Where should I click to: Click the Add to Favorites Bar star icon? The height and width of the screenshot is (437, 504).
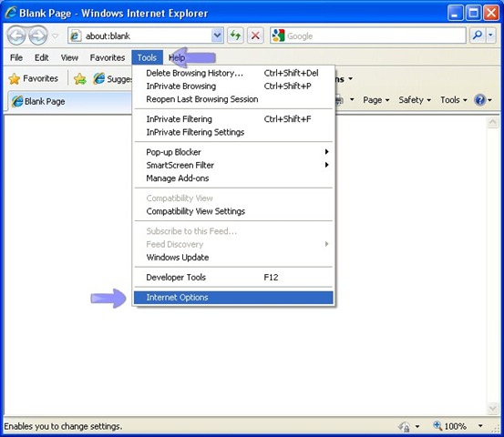[x=79, y=78]
